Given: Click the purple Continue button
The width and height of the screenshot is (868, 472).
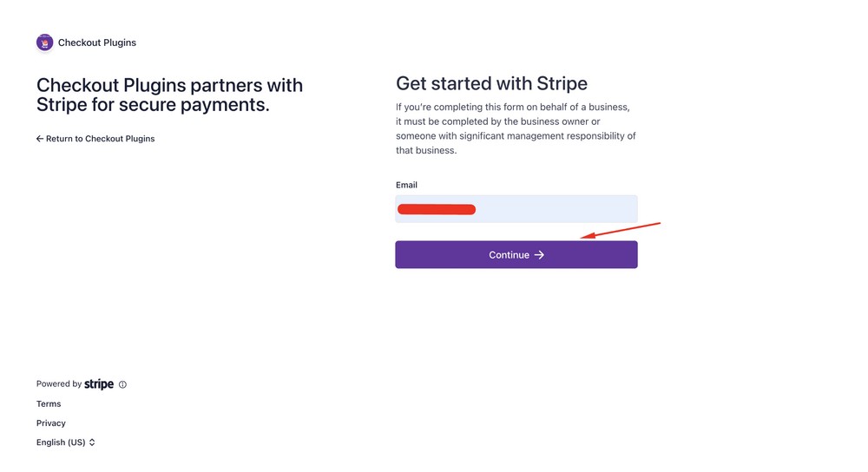Looking at the screenshot, I should click(x=516, y=254).
